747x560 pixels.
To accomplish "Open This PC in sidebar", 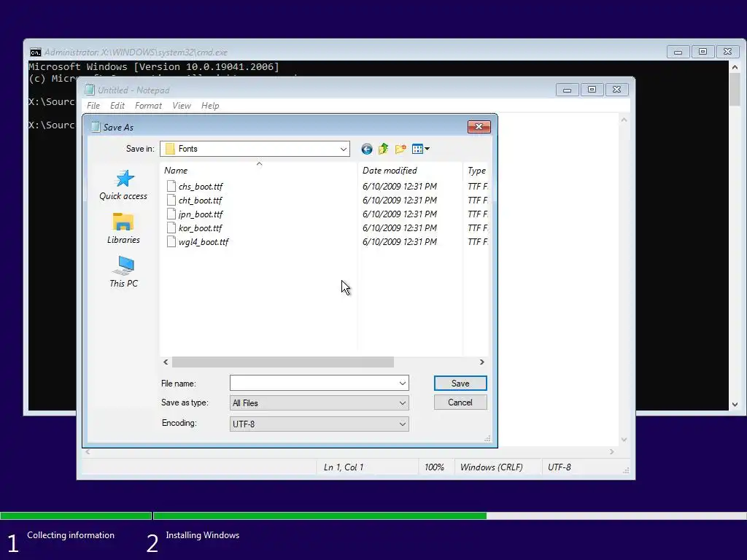I will pos(123,272).
